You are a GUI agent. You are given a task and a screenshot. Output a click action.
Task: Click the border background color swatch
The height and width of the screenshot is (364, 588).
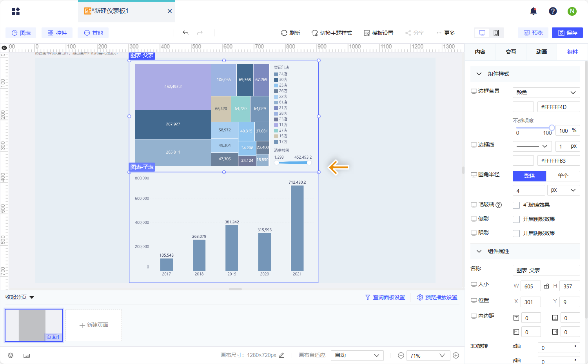coord(523,107)
